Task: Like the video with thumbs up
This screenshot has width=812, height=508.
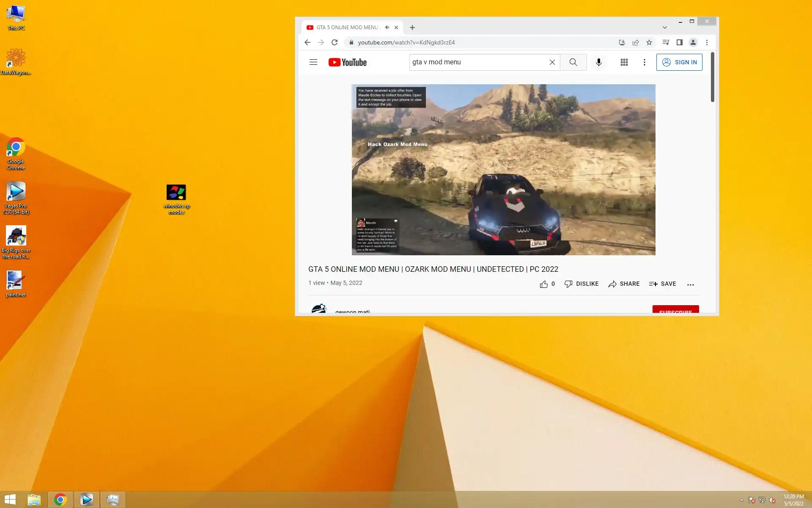Action: (544, 284)
